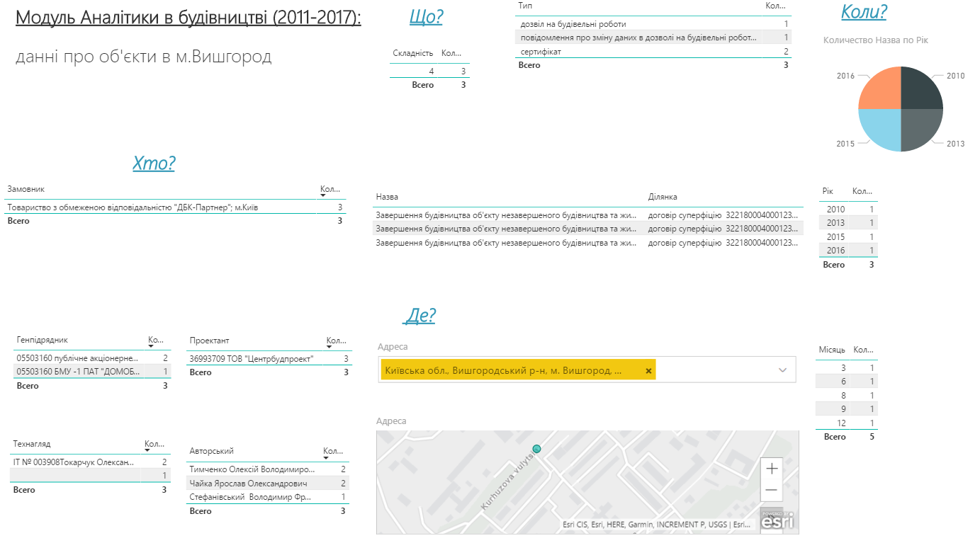The image size is (980, 543).
Task: Select 05503160 публічне акціонерне row
Action: tap(92, 359)
